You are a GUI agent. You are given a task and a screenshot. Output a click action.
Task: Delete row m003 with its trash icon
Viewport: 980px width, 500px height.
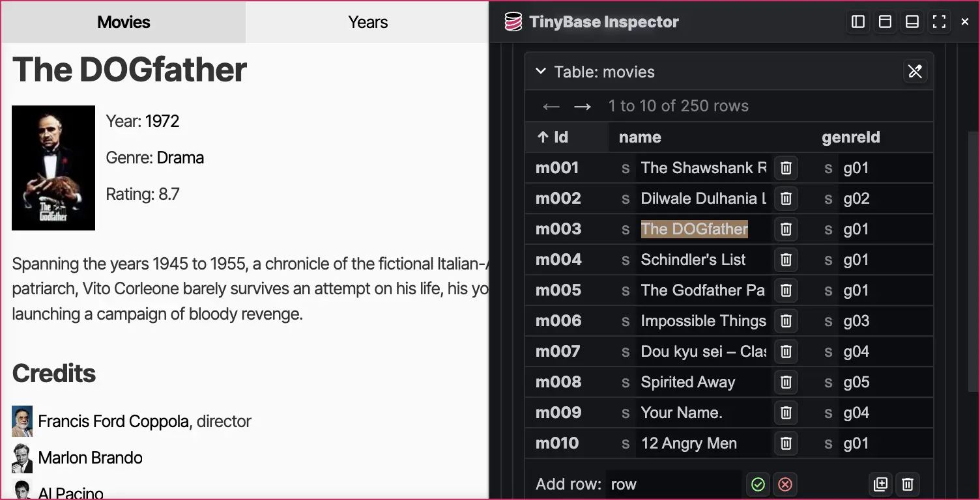pos(786,229)
